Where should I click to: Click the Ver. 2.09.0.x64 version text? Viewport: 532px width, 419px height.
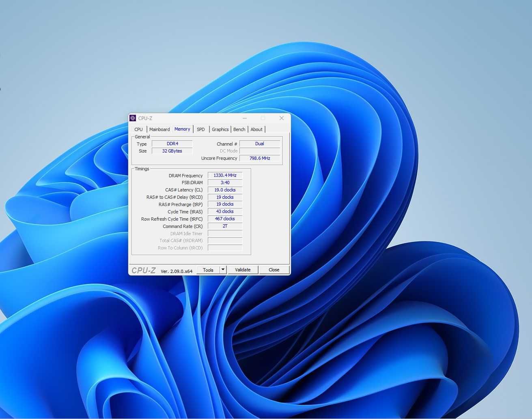[177, 271]
